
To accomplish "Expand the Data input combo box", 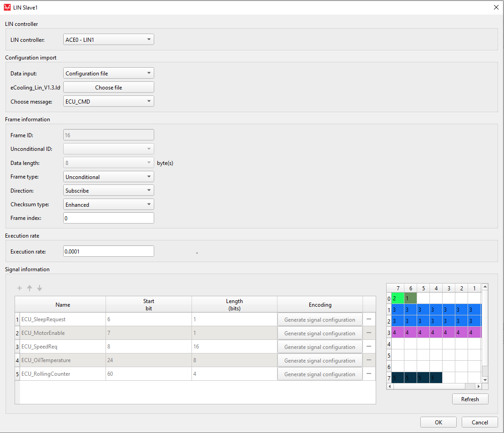I will click(x=108, y=73).
